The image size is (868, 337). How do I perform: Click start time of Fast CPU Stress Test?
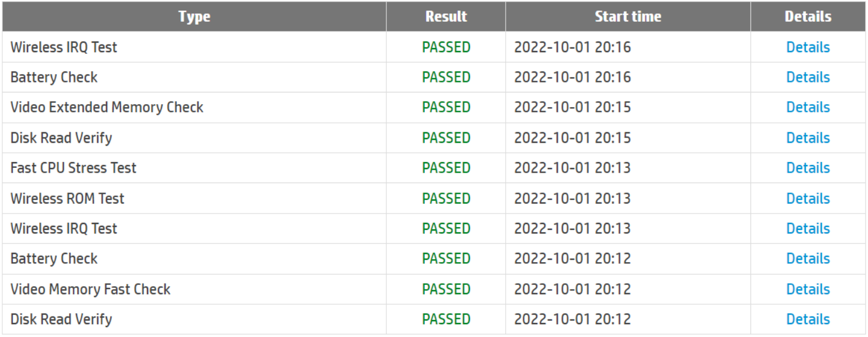point(572,168)
